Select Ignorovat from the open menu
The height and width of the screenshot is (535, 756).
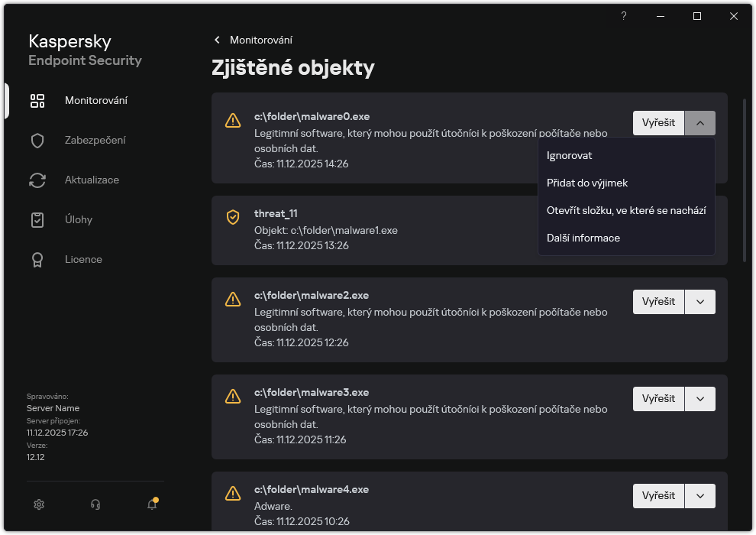tap(568, 155)
